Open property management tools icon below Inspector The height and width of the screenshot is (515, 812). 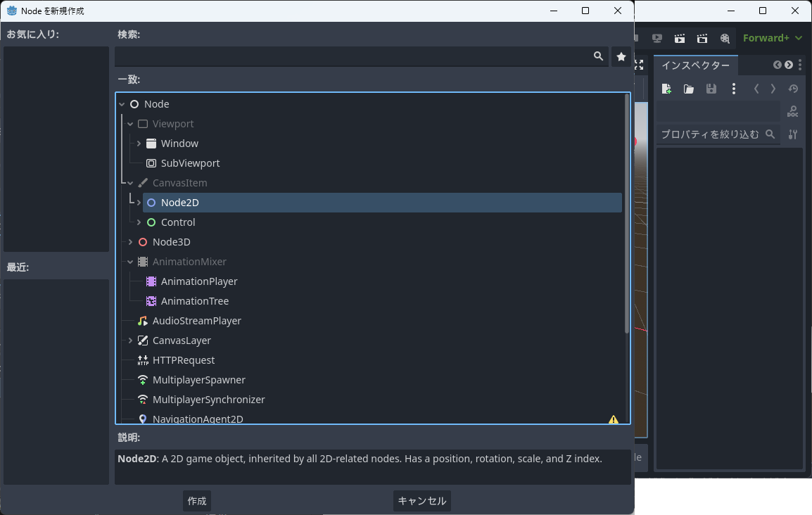(x=793, y=134)
